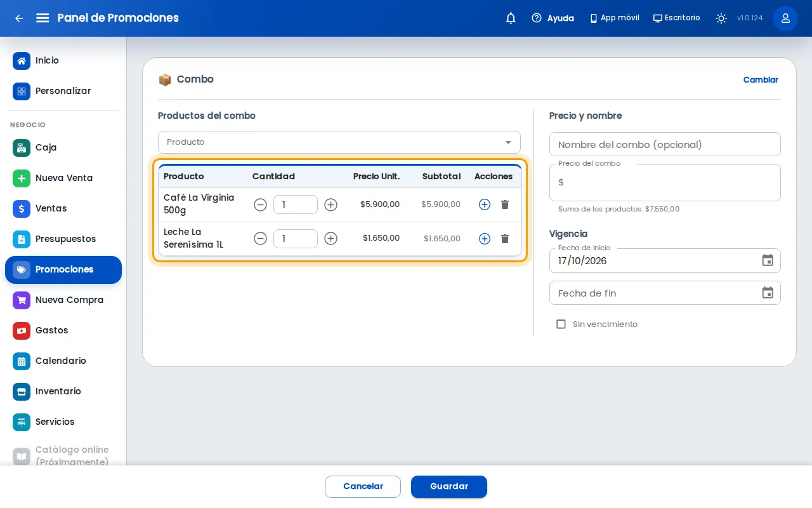Open Ventas in sidebar
The image size is (812, 508).
[x=63, y=209]
